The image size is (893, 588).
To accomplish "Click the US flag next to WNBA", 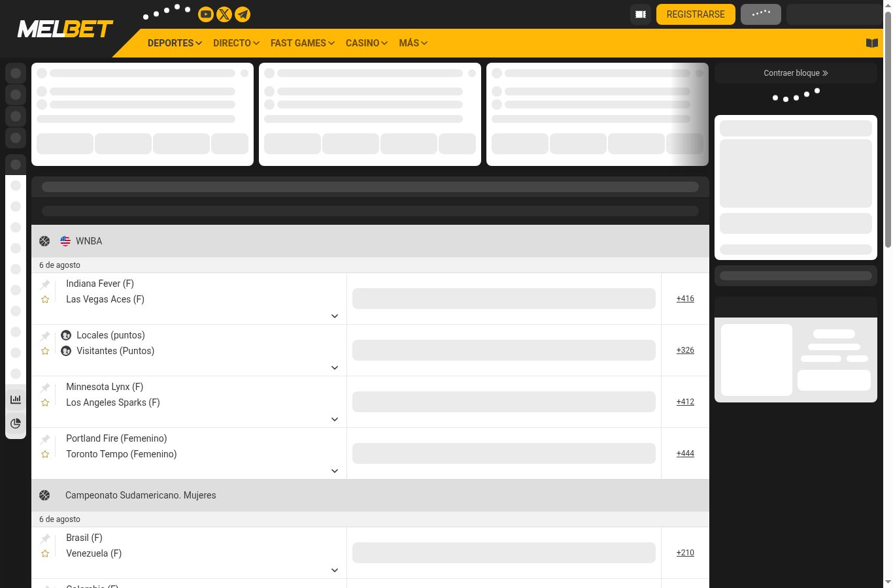I will pos(65,241).
